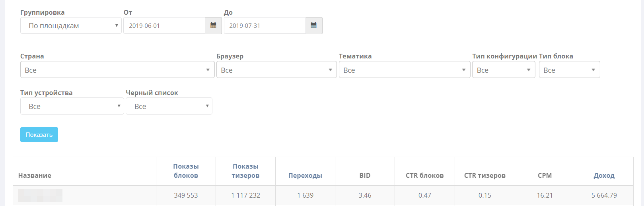The height and width of the screenshot is (206, 644).
Task: Open the Тип конфигурации dropdown
Action: click(x=504, y=70)
